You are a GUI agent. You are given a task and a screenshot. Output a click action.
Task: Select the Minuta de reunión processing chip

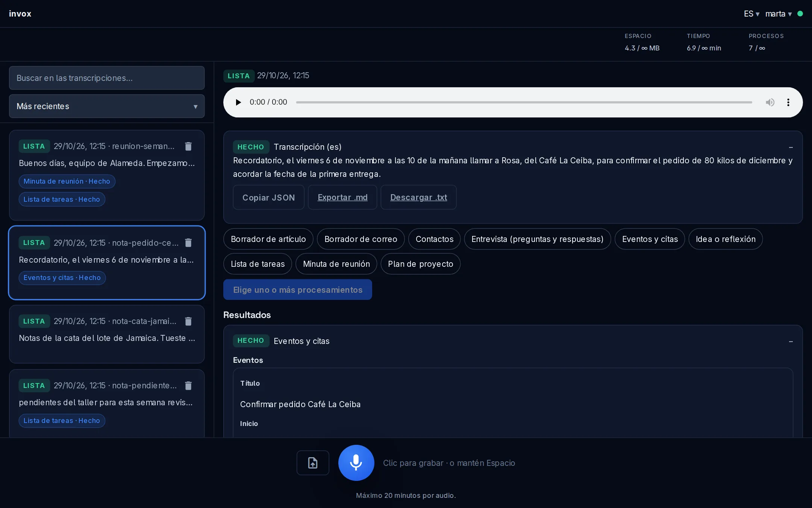tap(336, 264)
